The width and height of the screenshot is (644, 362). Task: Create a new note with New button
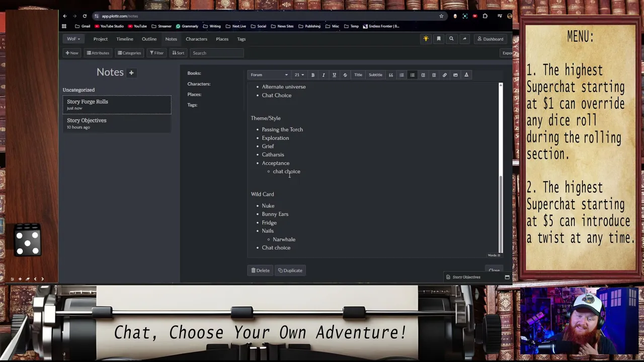click(x=72, y=53)
